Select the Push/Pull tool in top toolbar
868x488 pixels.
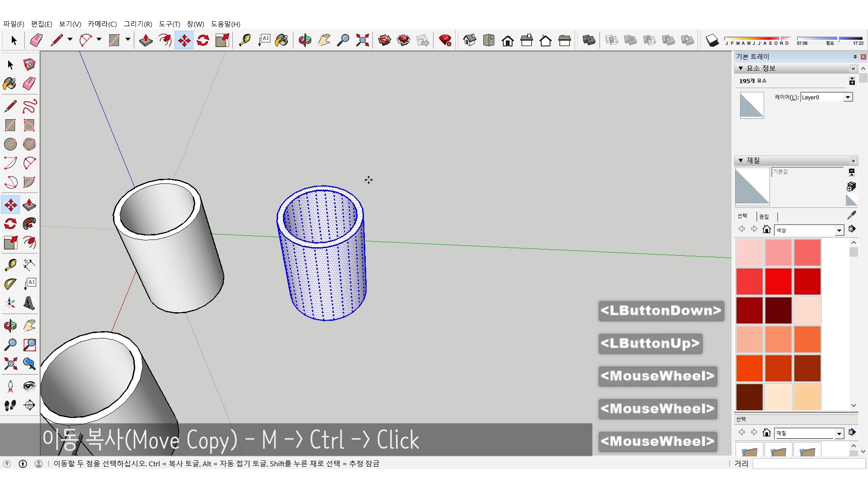(146, 40)
